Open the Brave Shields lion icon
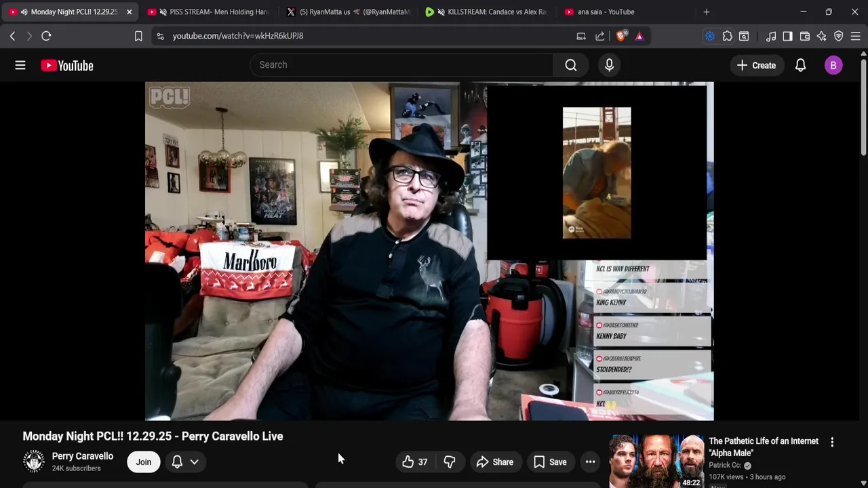 coord(620,36)
